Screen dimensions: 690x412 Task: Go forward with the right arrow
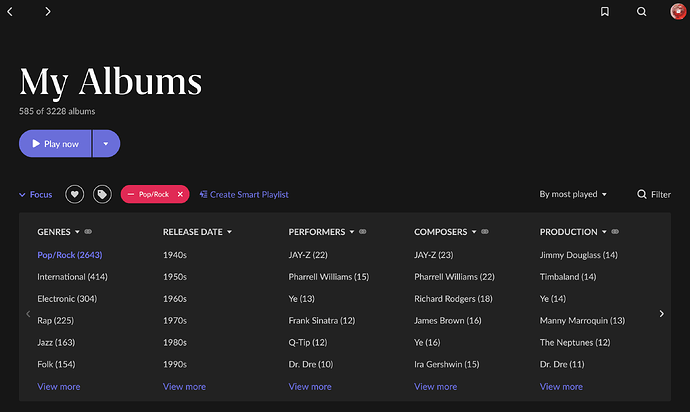[48, 11]
